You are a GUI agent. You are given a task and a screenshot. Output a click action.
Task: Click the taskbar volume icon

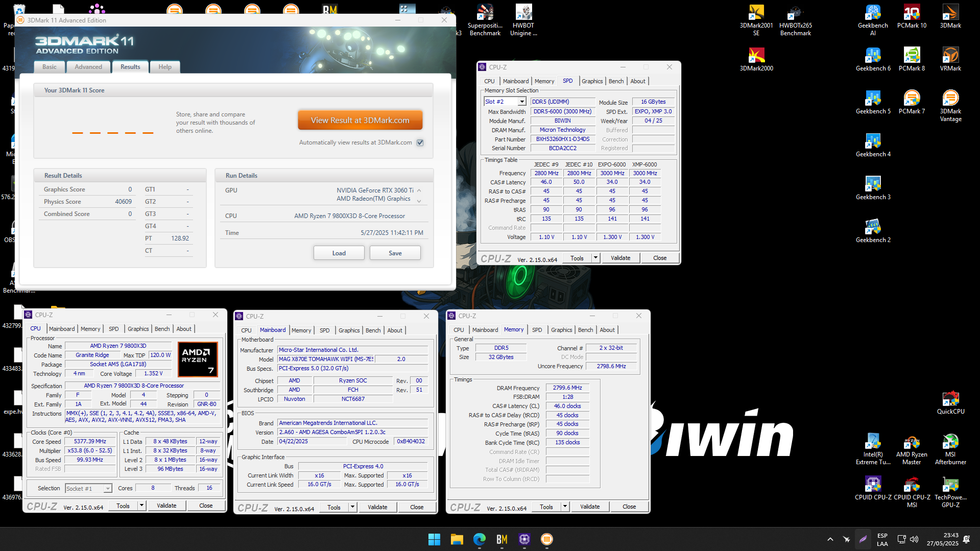pos(914,539)
